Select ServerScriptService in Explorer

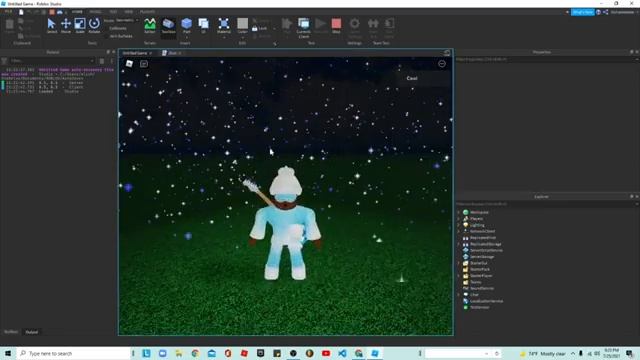[486, 251]
